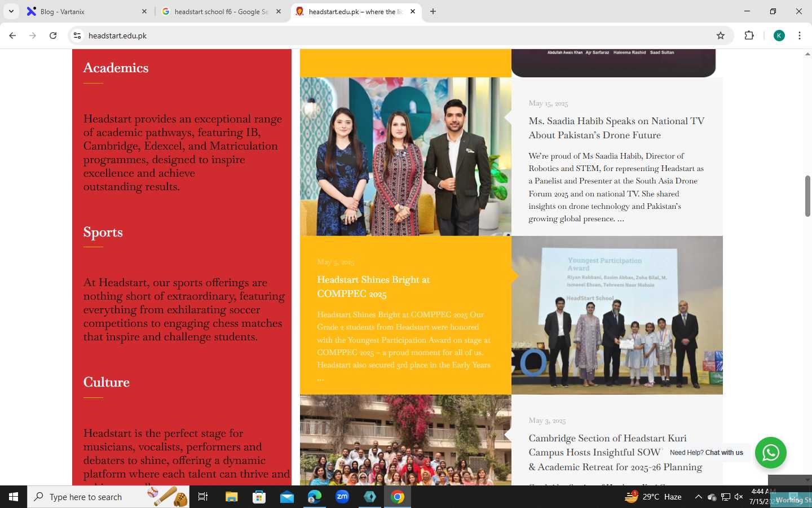Open the teal hexagon app in the taskbar
Image resolution: width=812 pixels, height=508 pixels.
[x=370, y=497]
